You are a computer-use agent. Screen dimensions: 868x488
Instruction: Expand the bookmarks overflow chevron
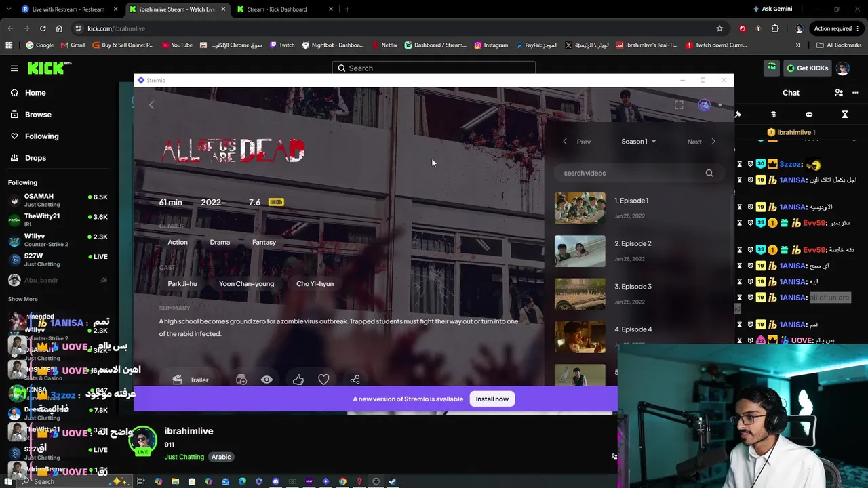point(798,45)
